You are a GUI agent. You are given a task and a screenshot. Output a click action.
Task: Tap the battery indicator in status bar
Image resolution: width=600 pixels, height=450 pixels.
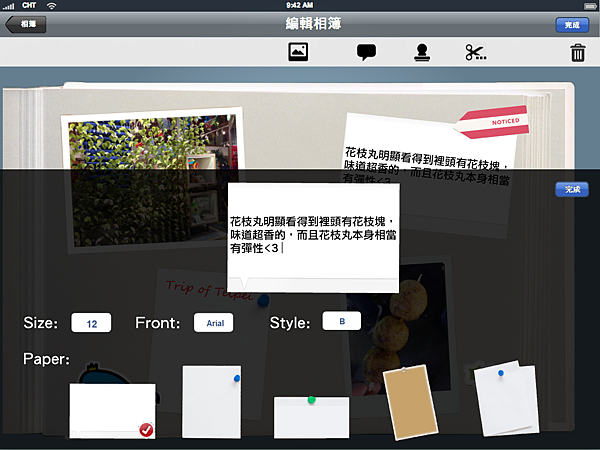point(590,6)
